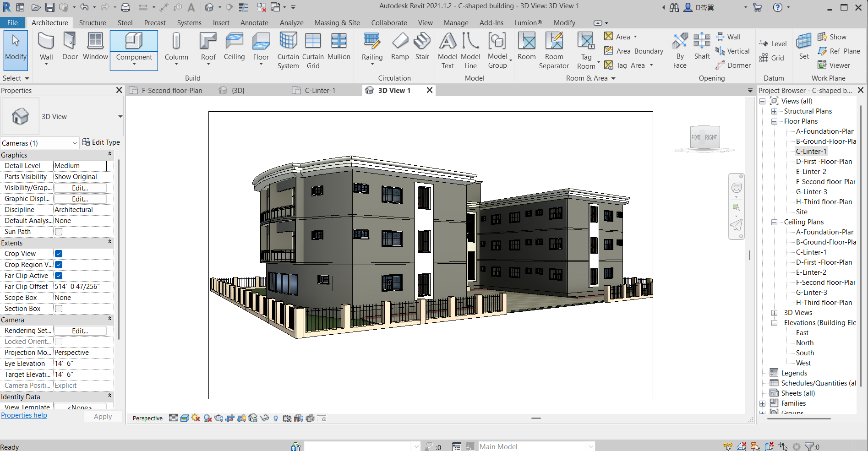Select the Model Text tool

click(x=448, y=50)
